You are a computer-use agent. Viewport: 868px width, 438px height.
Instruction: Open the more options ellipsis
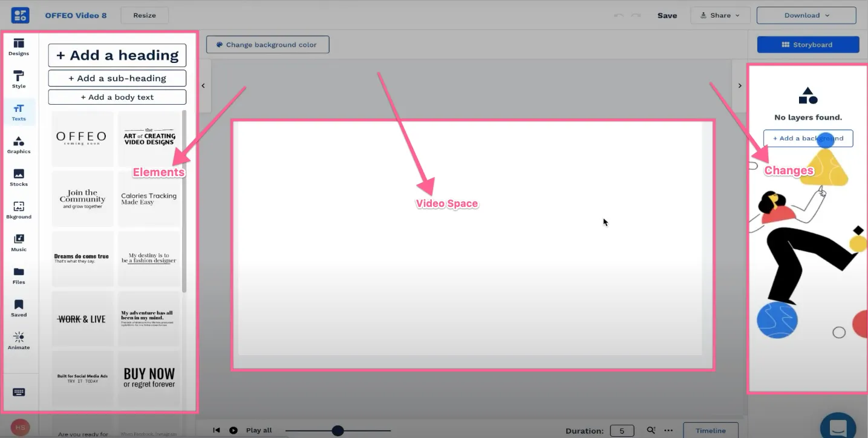pyautogui.click(x=668, y=430)
